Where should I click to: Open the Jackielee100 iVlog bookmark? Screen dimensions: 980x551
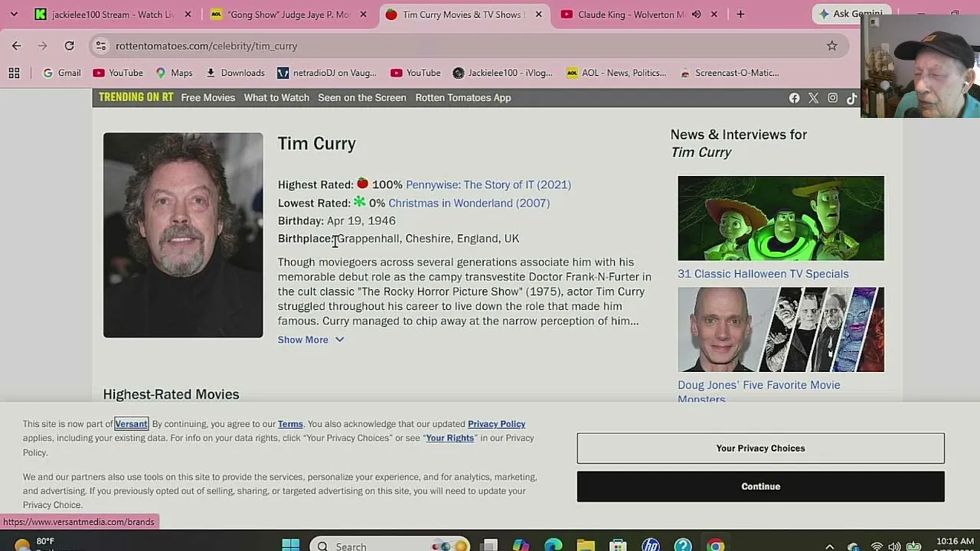[x=503, y=73]
